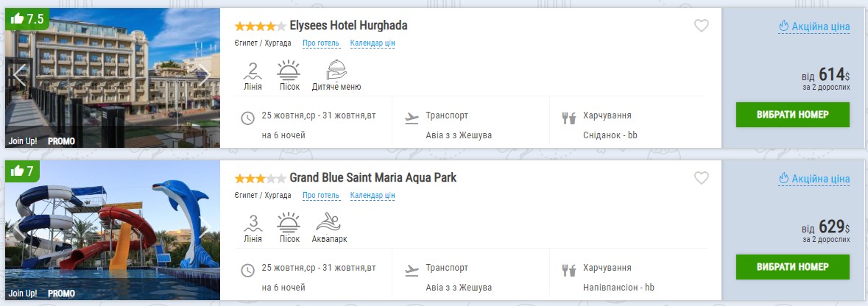Add Grand Blue Saint Maria to favorites heart
868x306 pixels.
click(x=702, y=177)
